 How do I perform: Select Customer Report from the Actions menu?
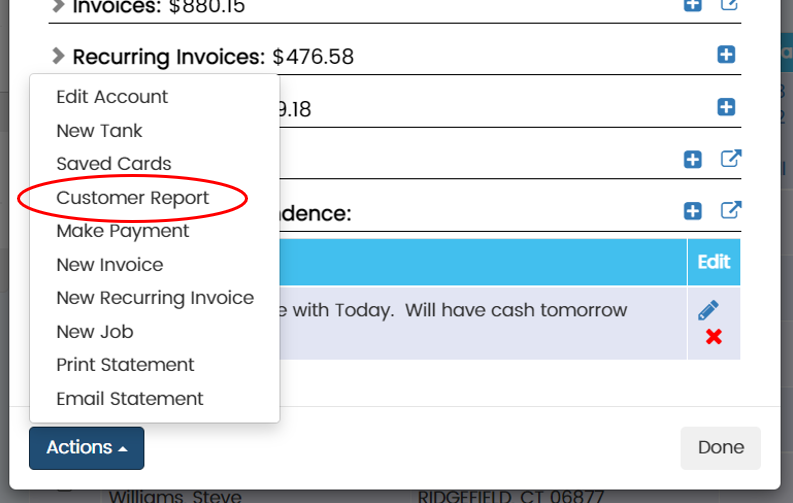tap(132, 198)
